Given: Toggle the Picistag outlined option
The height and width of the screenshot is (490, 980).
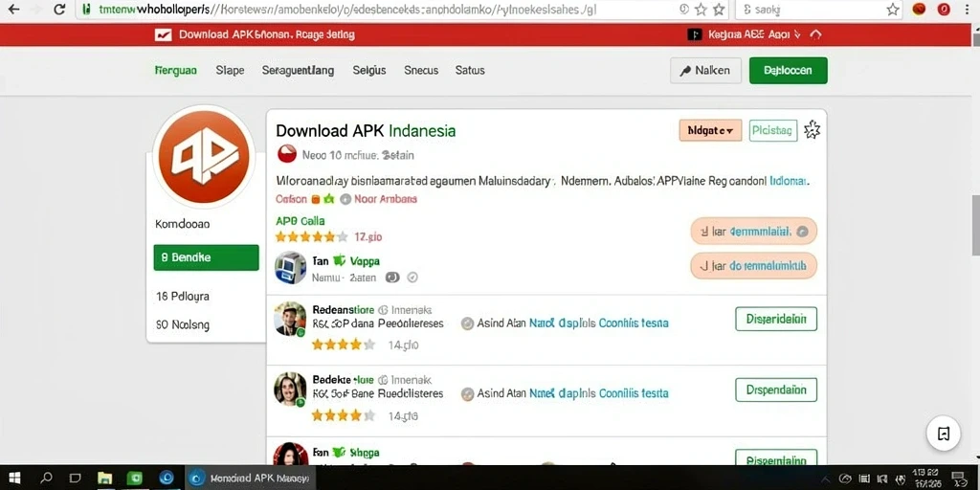Looking at the screenshot, I should pyautogui.click(x=773, y=130).
